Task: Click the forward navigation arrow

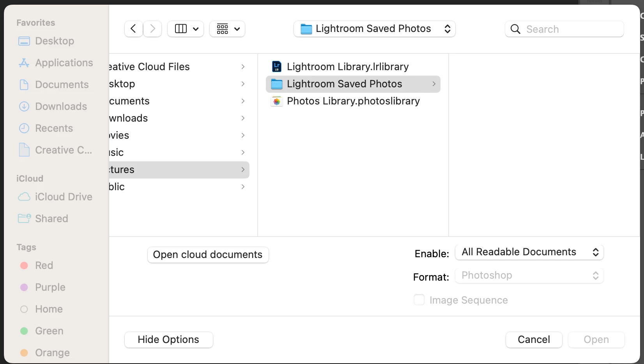Action: click(152, 29)
